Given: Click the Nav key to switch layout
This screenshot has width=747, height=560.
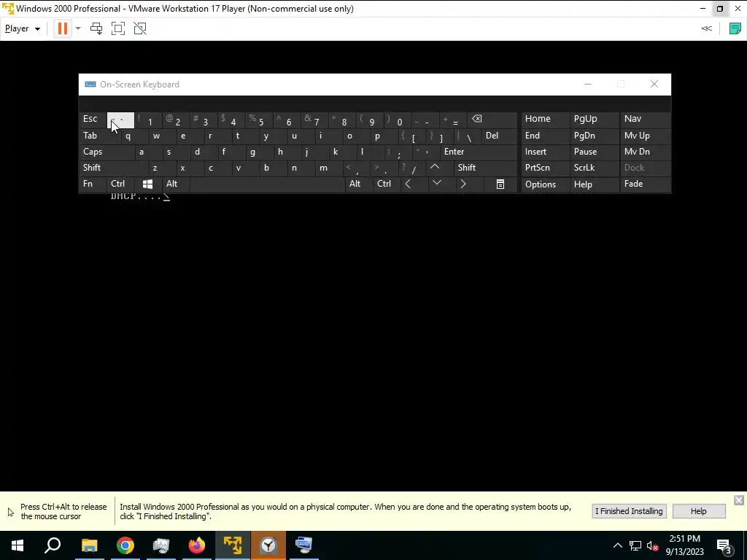Looking at the screenshot, I should [645, 120].
